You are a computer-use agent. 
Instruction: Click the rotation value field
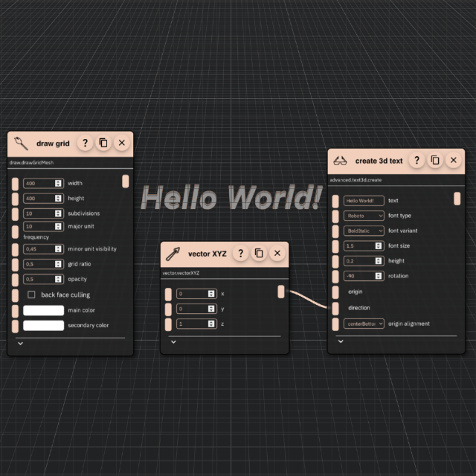(x=364, y=276)
